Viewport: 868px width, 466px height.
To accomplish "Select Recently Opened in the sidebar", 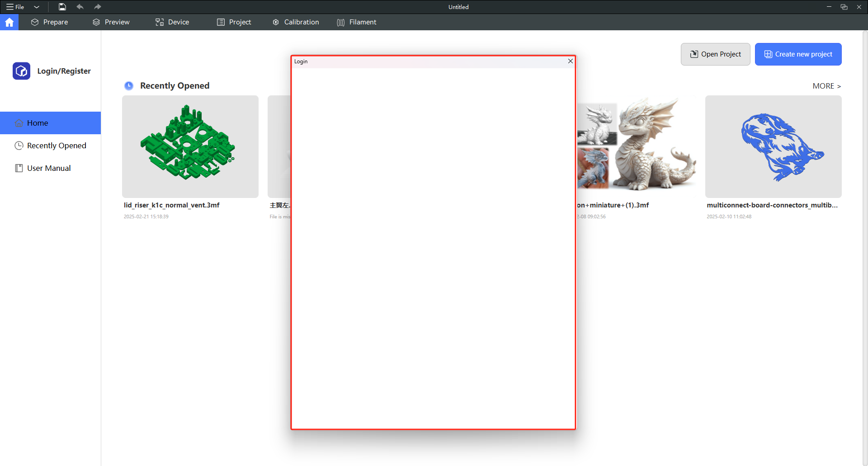I will (50, 146).
